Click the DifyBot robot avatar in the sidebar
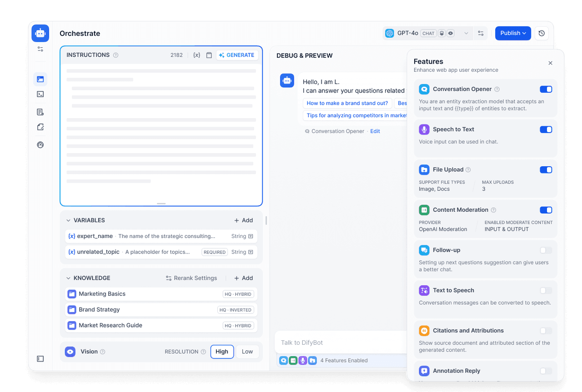The image size is (582, 392). tap(40, 33)
